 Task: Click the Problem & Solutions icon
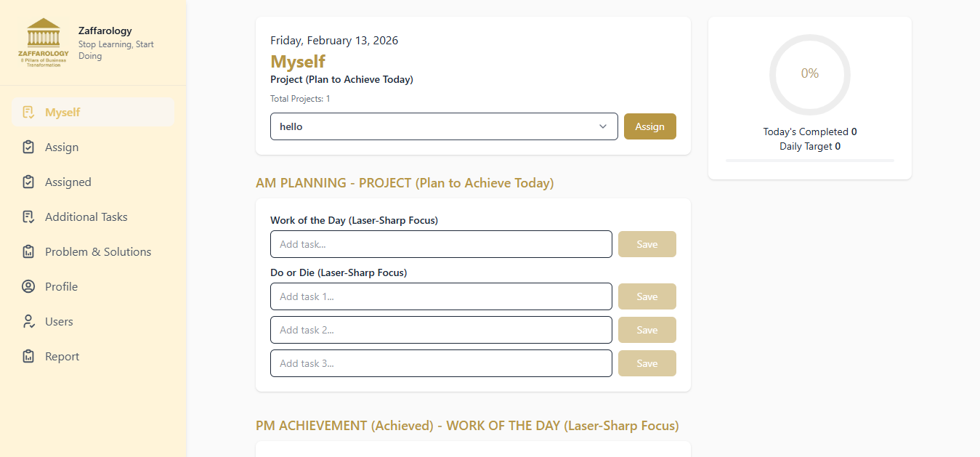(28, 252)
